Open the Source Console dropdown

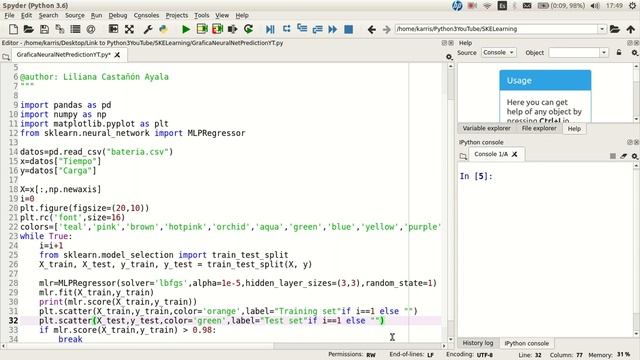click(498, 53)
